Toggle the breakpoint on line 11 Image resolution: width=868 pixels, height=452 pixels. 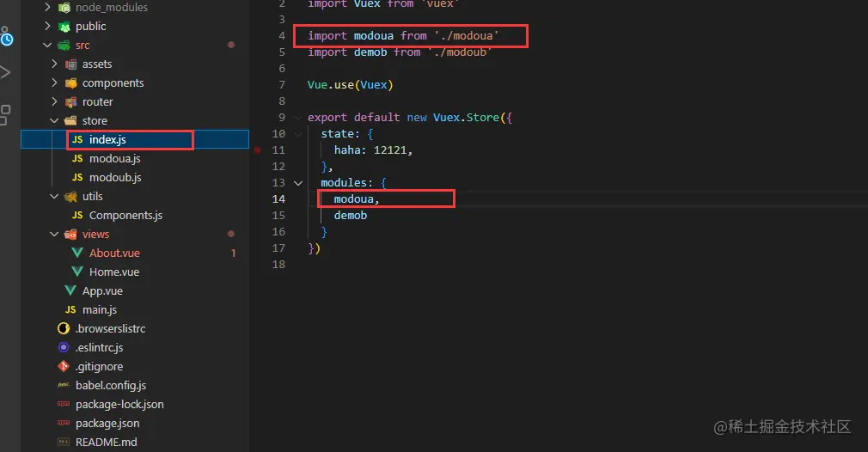click(258, 150)
